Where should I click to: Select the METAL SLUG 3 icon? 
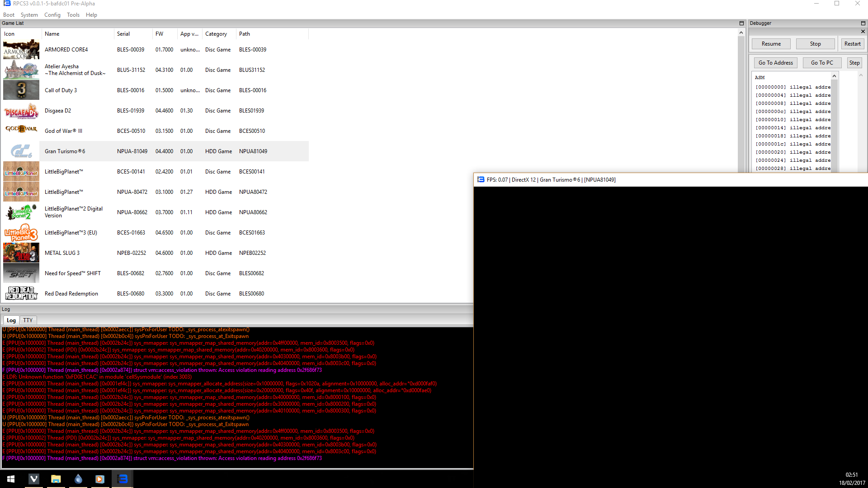pos(21,253)
